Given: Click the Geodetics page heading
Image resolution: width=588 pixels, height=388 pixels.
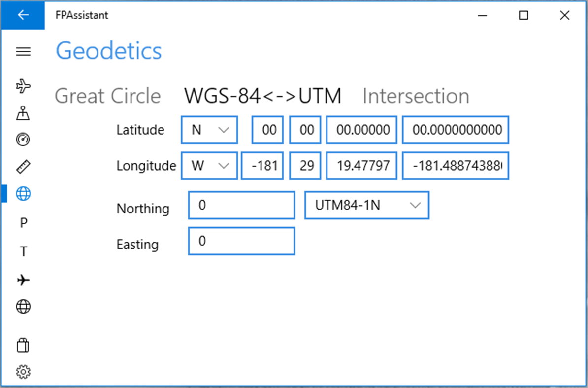Looking at the screenshot, I should click(109, 51).
